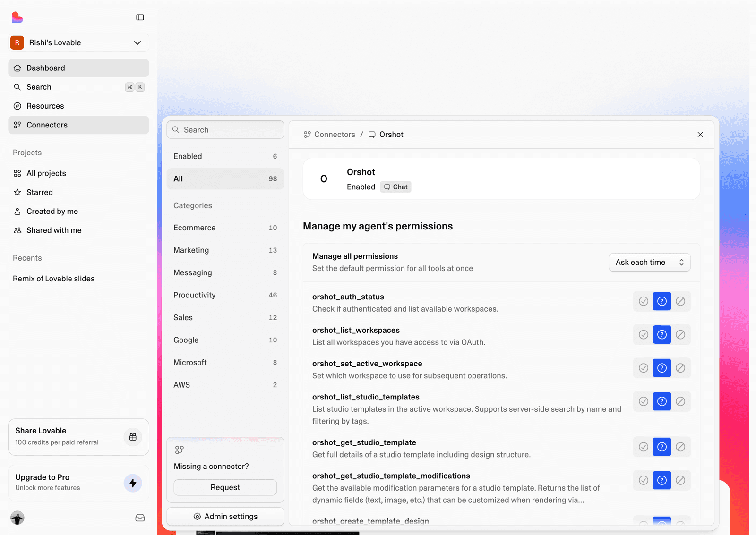Screen dimensions: 756x535
Task: Open Search in the sidebar
Action: [x=79, y=87]
